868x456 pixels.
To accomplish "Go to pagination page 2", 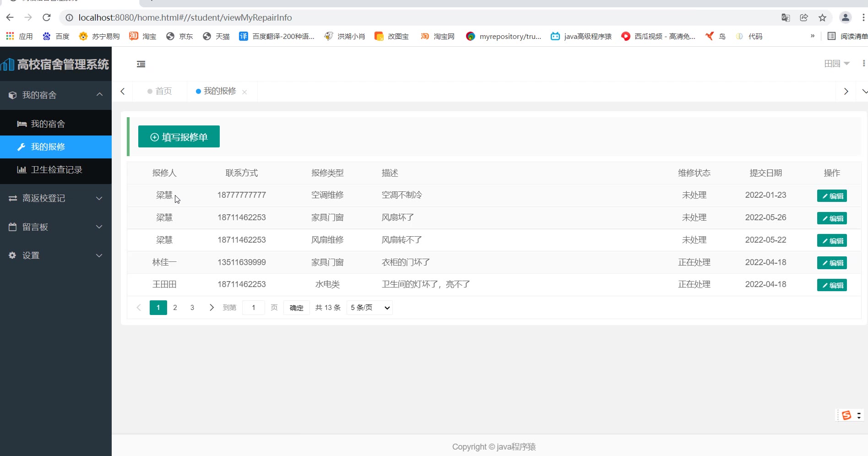I will coord(175,308).
